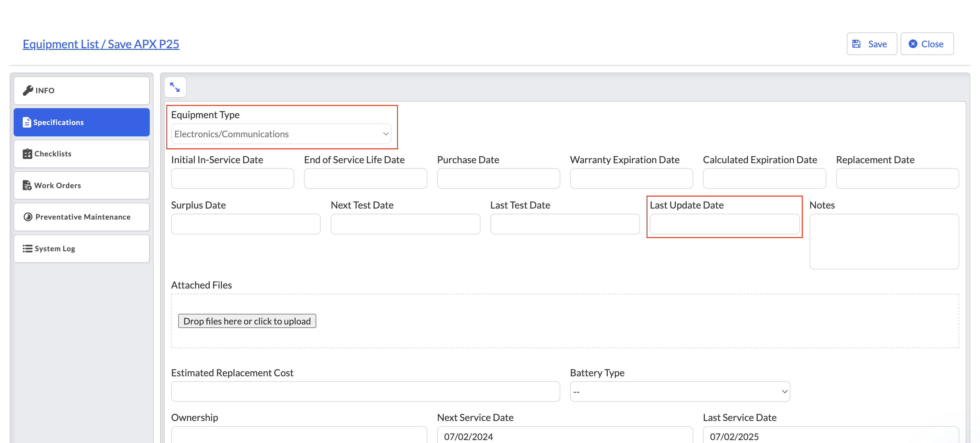Open the Checklists tab
980x443 pixels.
coord(82,153)
